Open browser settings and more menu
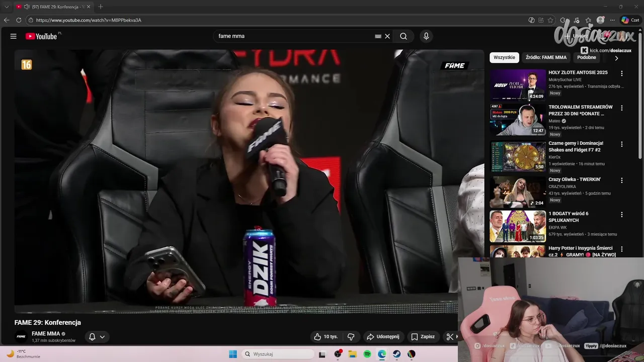 click(x=612, y=20)
